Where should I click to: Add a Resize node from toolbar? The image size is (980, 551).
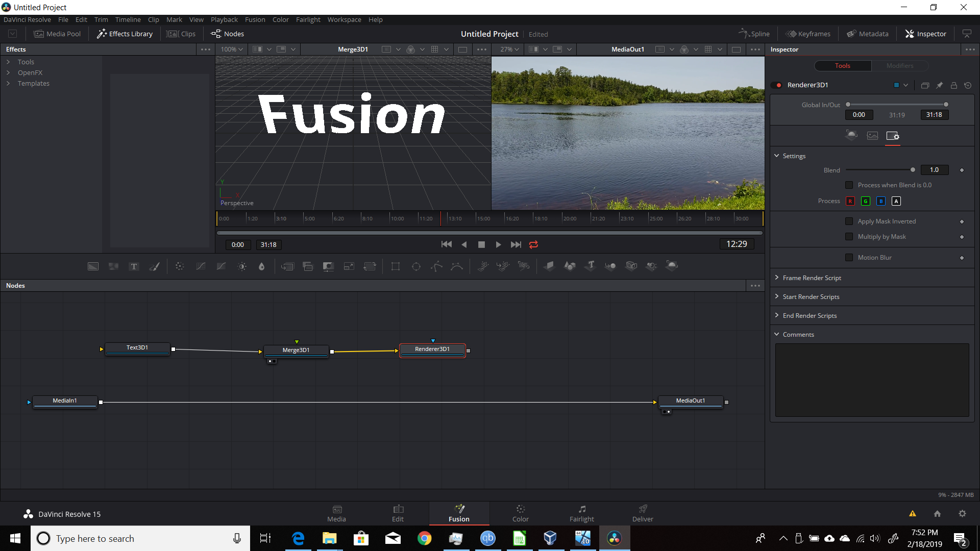tap(349, 266)
